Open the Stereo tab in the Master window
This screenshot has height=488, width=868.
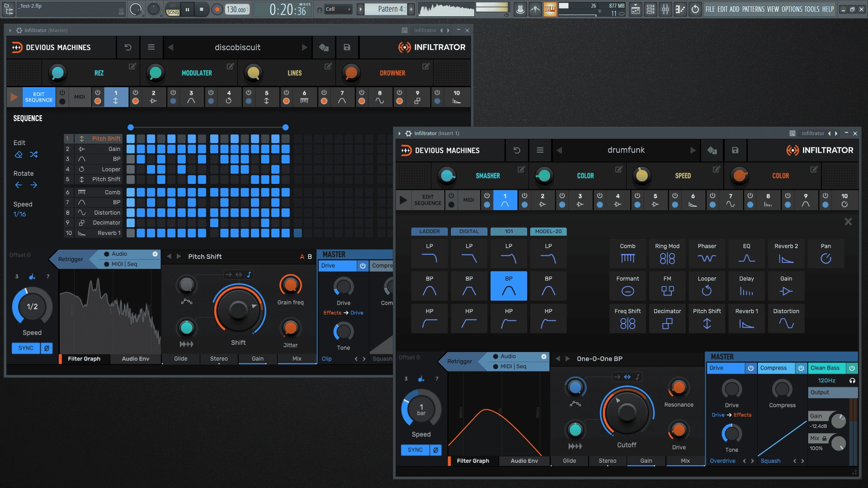[x=219, y=359]
